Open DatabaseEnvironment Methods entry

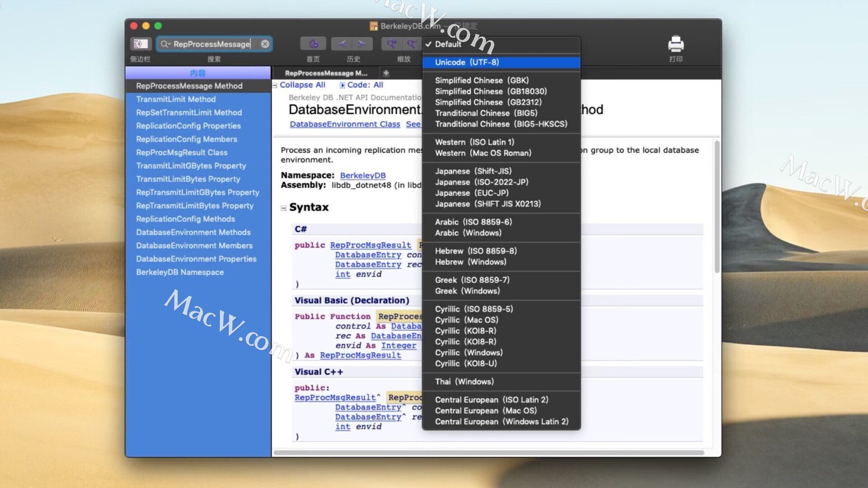click(x=198, y=232)
